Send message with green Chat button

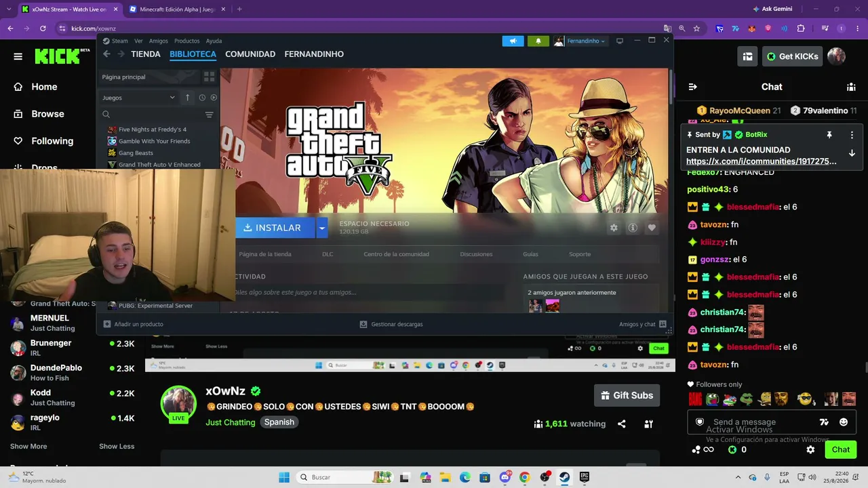(x=841, y=449)
